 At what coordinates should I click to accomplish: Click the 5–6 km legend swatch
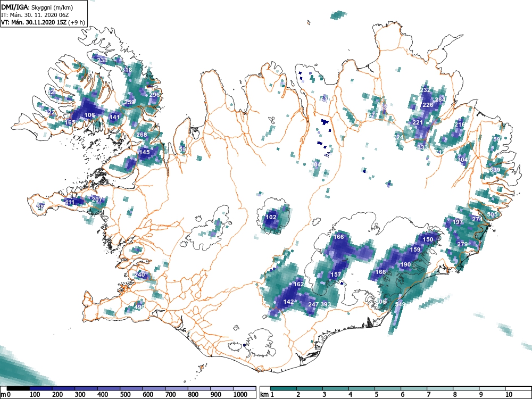[388, 388]
